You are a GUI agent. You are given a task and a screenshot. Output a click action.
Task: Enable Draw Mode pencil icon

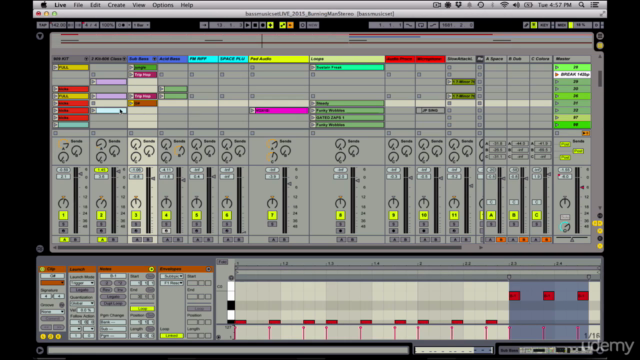526,25
